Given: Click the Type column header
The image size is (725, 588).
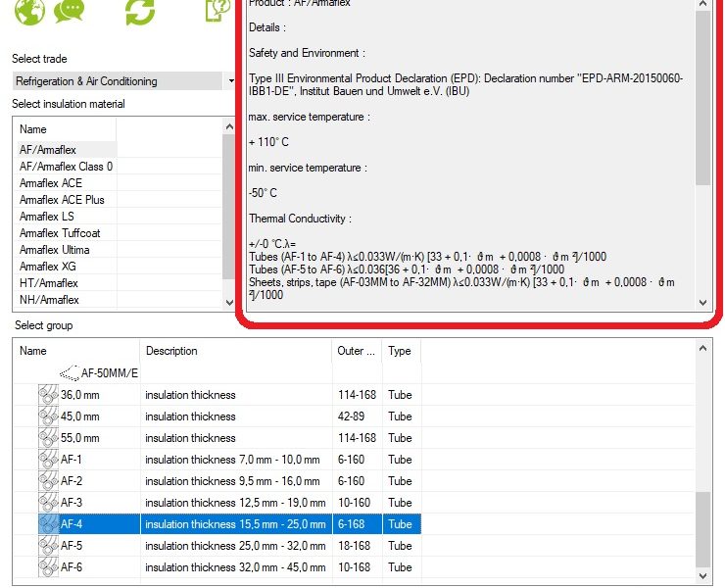Looking at the screenshot, I should (x=402, y=351).
